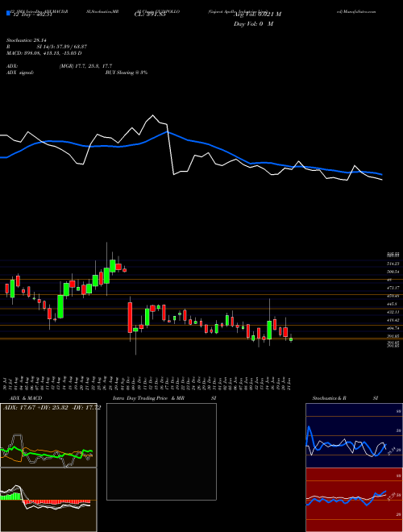Click the 514.23 price axis label
This screenshot has height=532, width=403.
(x=394, y=264)
